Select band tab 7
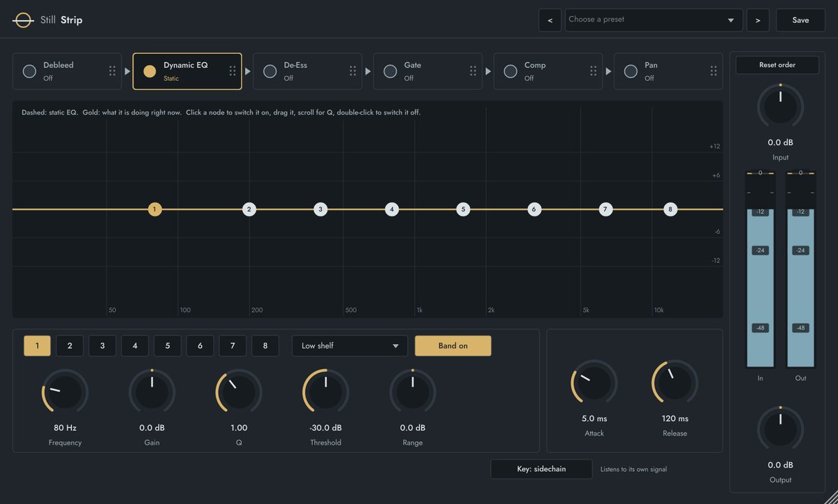Viewport: 838px width, 504px height. (233, 346)
